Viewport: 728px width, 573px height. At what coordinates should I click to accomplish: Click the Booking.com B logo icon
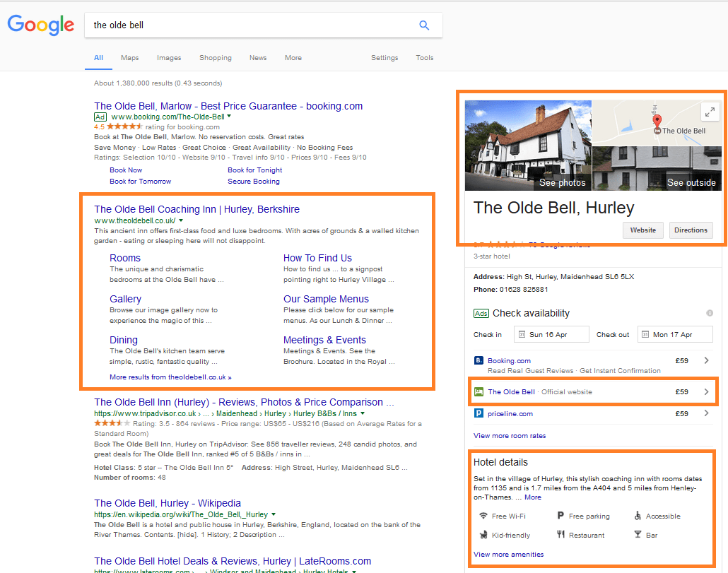click(479, 360)
